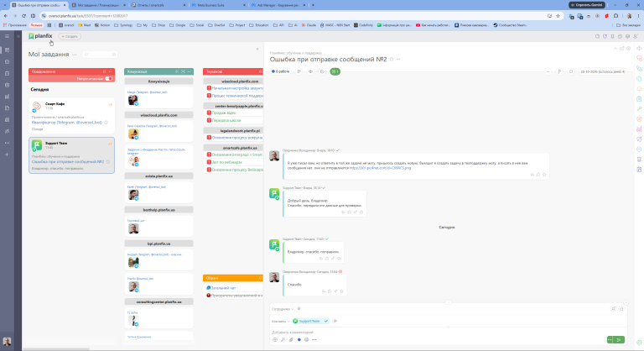Expand the Контакты dropdown in comment area
644x351 pixels.
click(x=281, y=322)
